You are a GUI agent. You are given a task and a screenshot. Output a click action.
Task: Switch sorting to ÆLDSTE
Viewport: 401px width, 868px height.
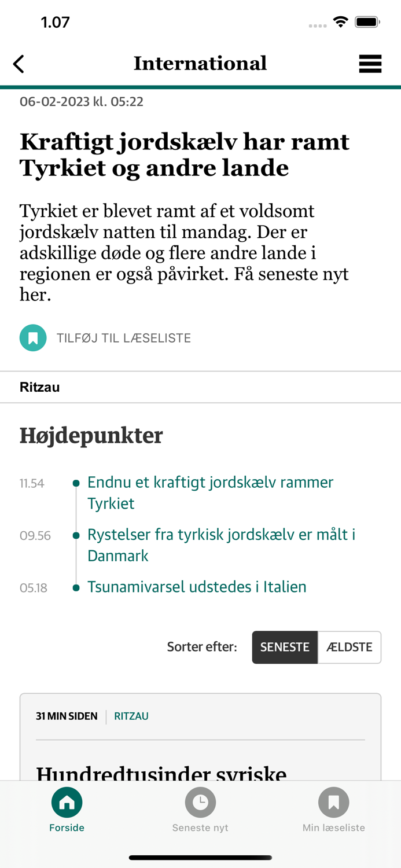350,647
